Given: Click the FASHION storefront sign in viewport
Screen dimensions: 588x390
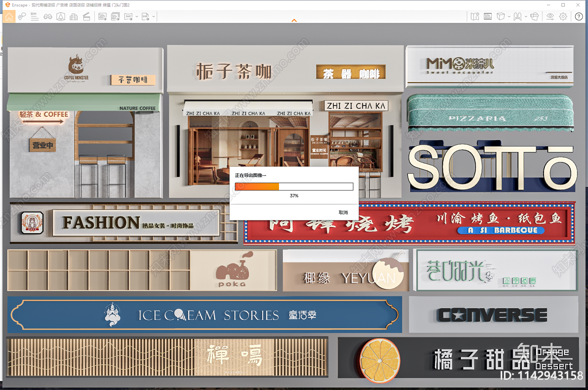Looking at the screenshot, I should click(x=124, y=223).
